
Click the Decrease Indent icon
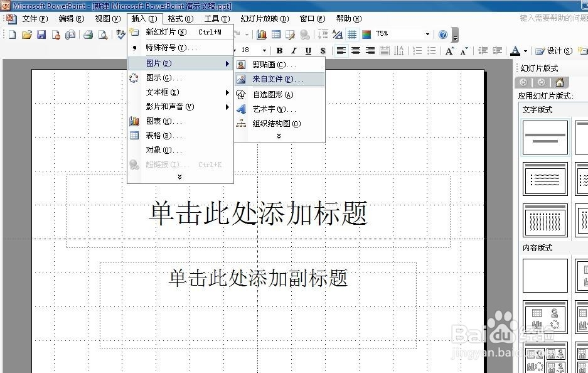483,51
